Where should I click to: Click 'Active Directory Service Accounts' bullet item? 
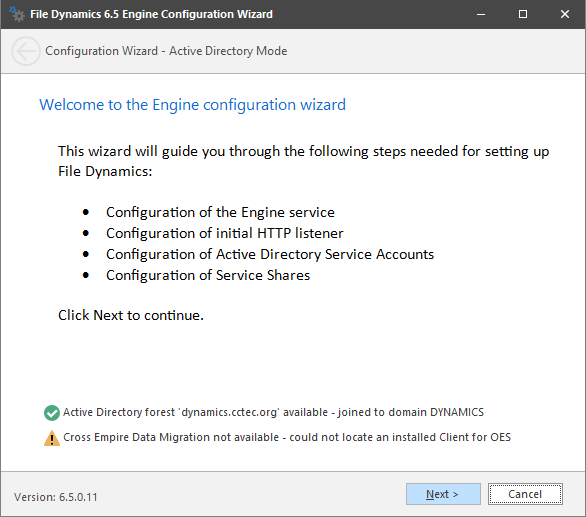(x=270, y=254)
